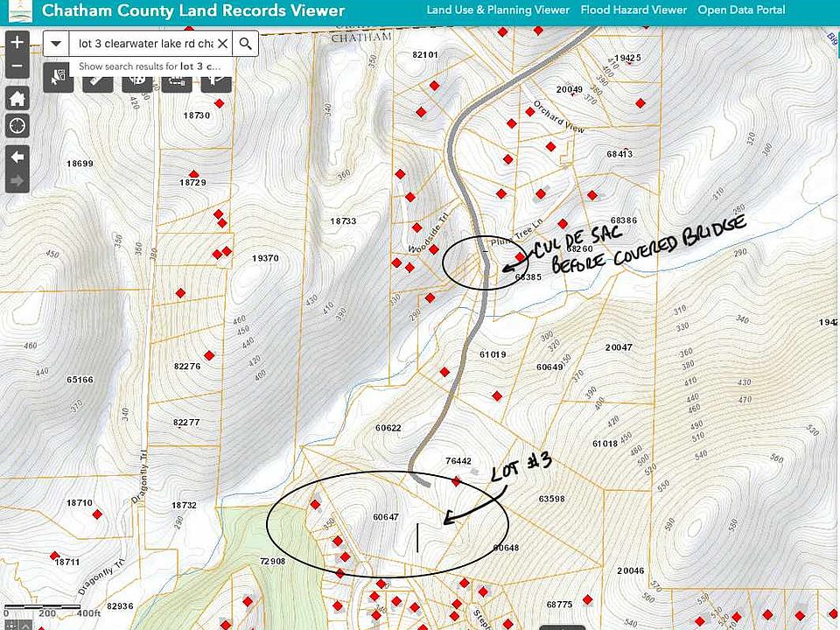
Task: Select parcel labeled 60647
Action: tap(386, 517)
